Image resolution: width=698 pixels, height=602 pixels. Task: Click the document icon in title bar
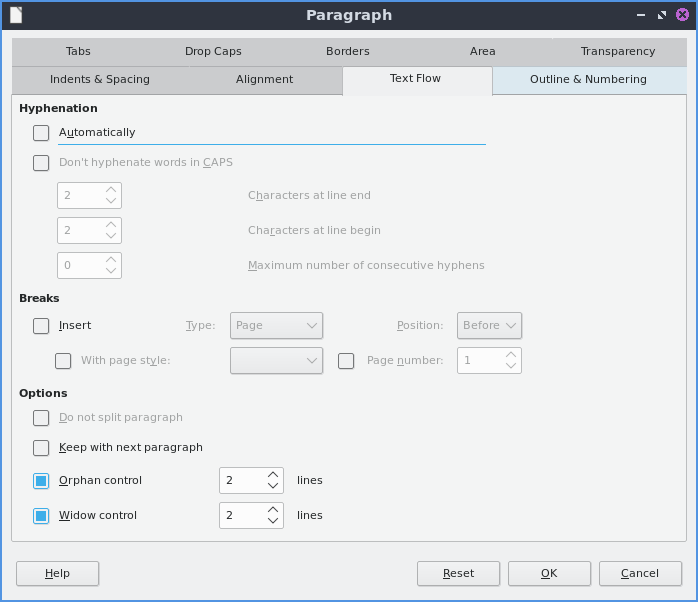point(16,15)
